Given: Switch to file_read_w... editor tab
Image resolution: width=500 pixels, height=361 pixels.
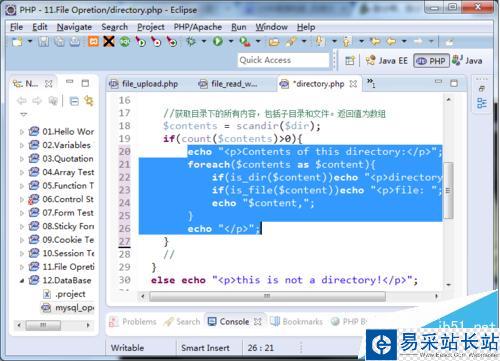Looking at the screenshot, I should [x=228, y=84].
